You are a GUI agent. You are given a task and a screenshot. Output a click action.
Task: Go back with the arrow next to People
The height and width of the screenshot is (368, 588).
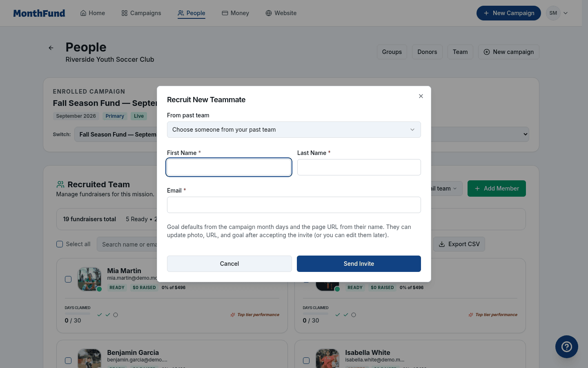pyautogui.click(x=51, y=48)
